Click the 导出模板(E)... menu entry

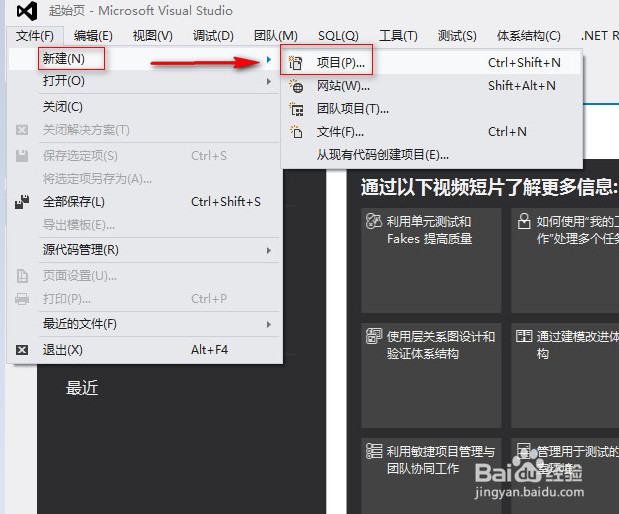(144, 225)
